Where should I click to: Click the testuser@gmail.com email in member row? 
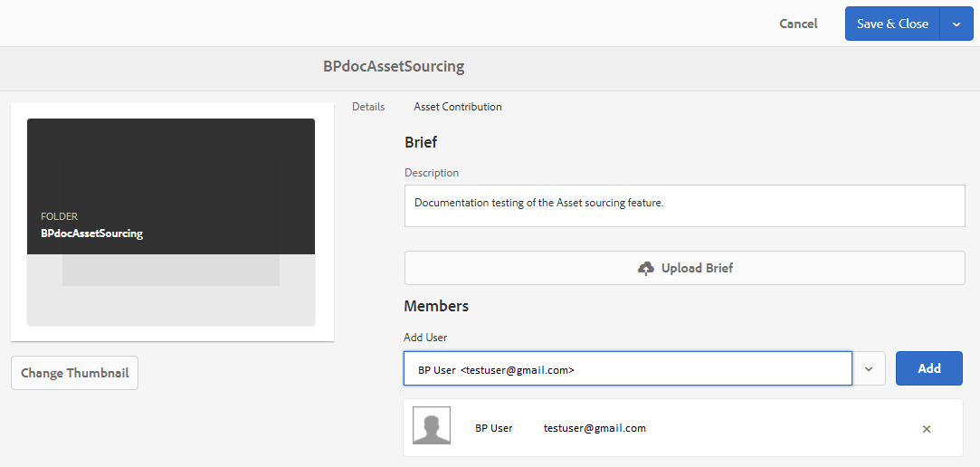[595, 428]
